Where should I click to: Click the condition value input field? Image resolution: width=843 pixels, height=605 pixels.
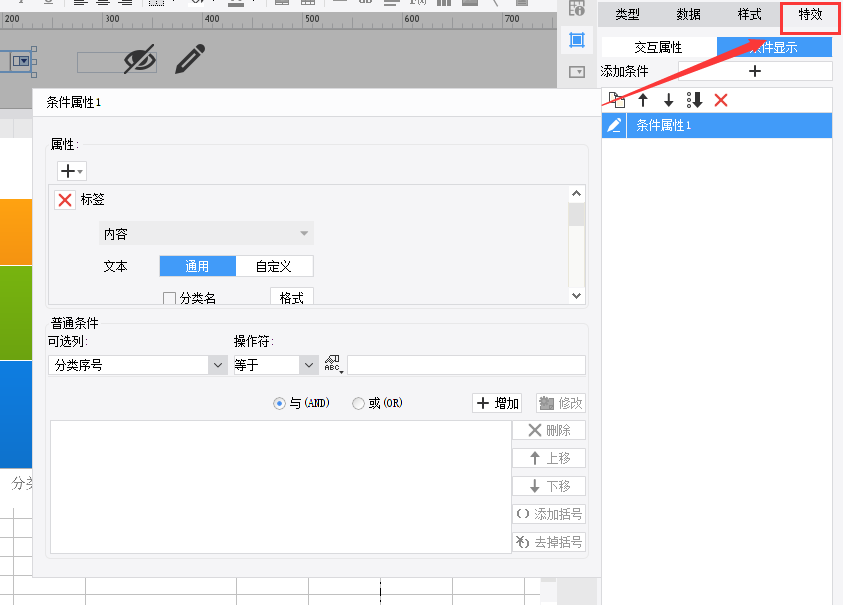[466, 365]
